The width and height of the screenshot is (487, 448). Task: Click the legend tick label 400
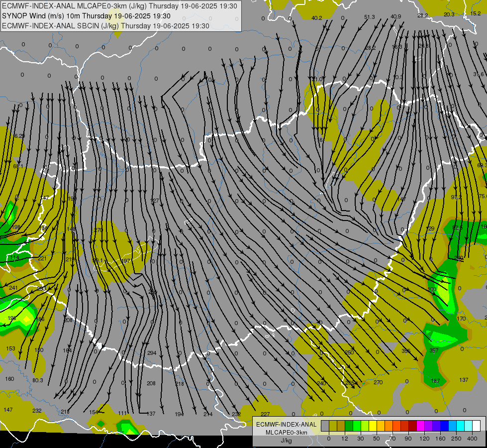[x=472, y=439]
